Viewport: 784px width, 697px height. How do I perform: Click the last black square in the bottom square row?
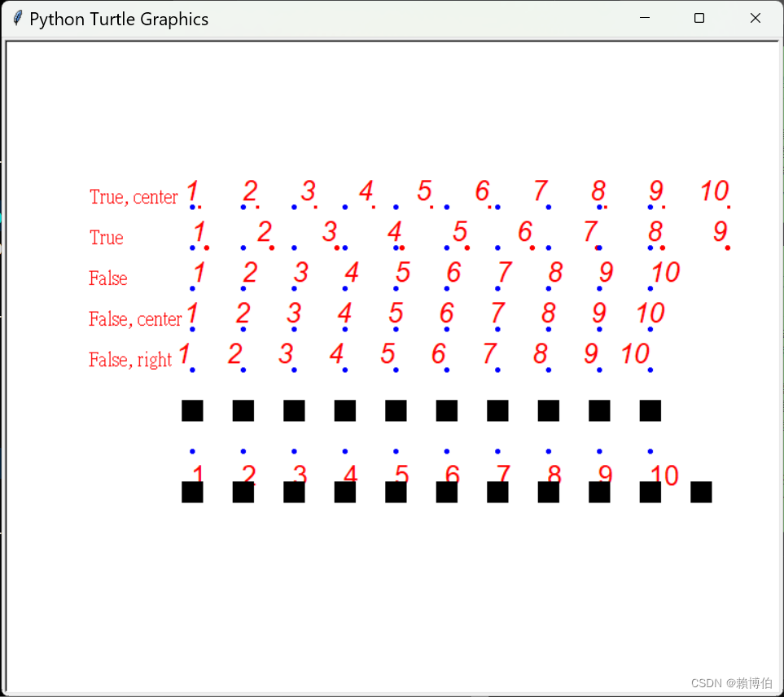(700, 492)
